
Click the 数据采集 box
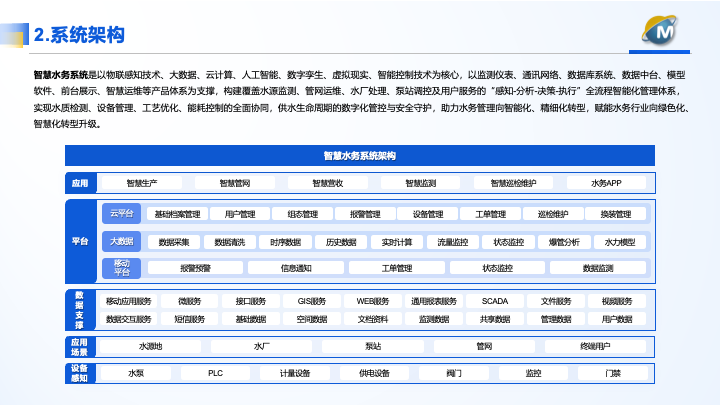(x=174, y=242)
